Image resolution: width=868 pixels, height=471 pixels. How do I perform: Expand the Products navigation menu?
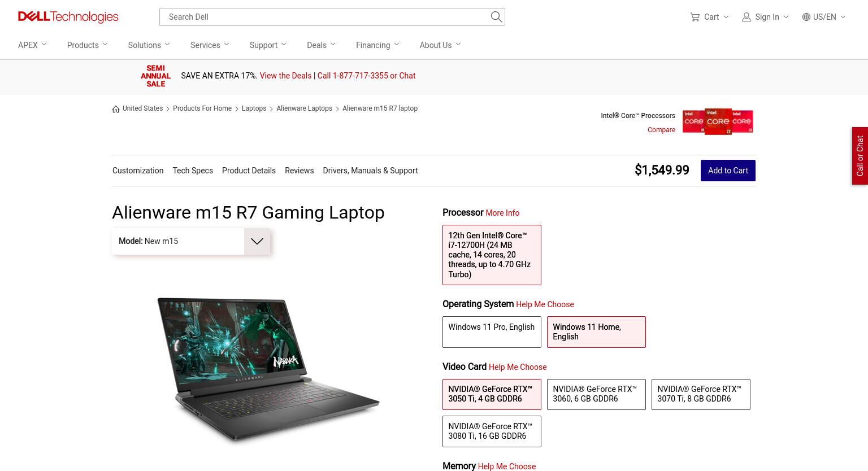(87, 45)
